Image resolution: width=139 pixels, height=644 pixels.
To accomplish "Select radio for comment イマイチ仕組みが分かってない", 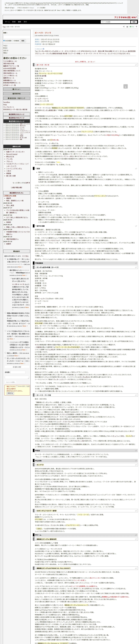I will (5, 331).
